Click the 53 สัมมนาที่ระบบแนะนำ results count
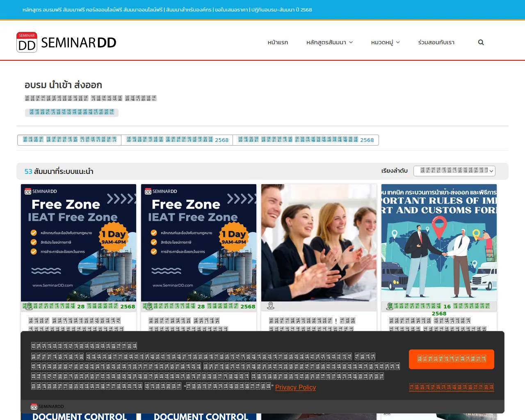525x420 pixels. pyautogui.click(x=59, y=171)
